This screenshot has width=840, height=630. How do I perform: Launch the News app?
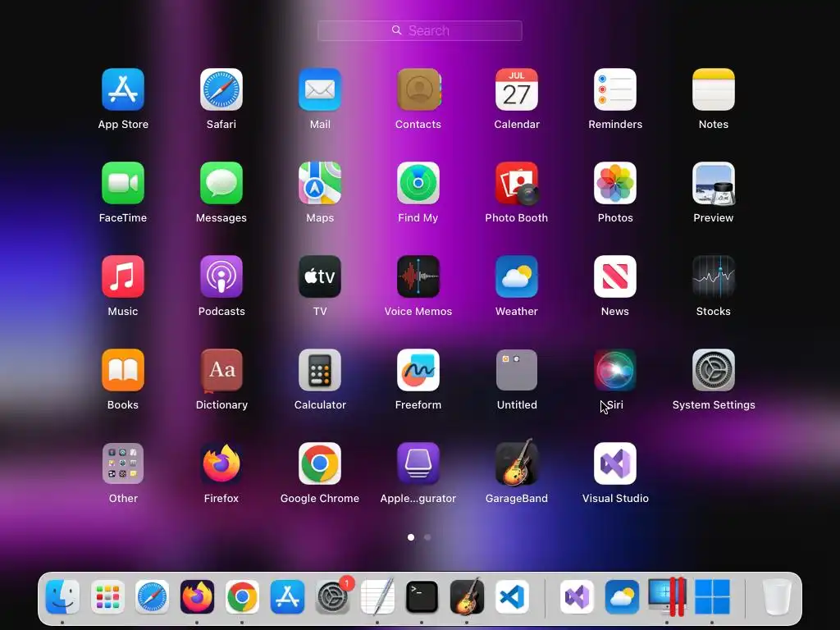[x=615, y=276]
